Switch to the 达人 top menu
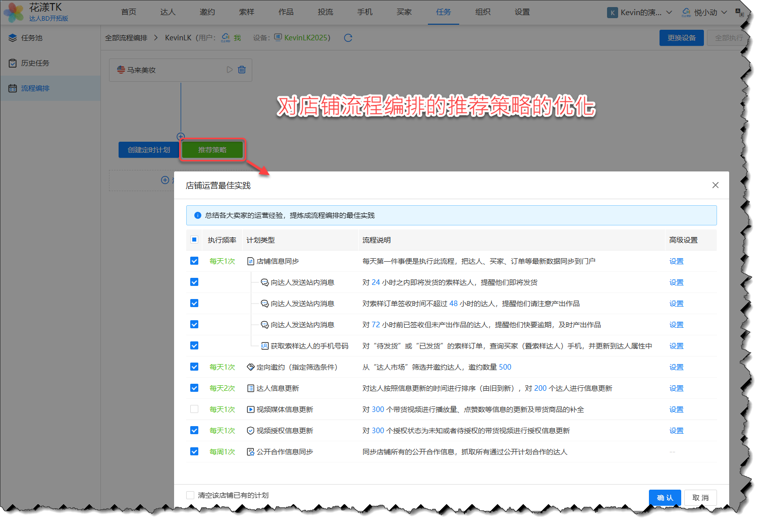The width and height of the screenshot is (768, 532). pyautogui.click(x=168, y=12)
